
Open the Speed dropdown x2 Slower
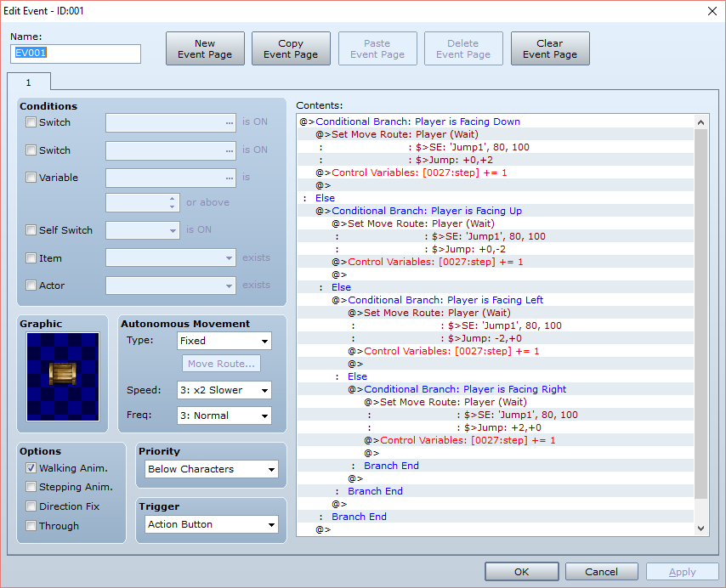point(224,390)
